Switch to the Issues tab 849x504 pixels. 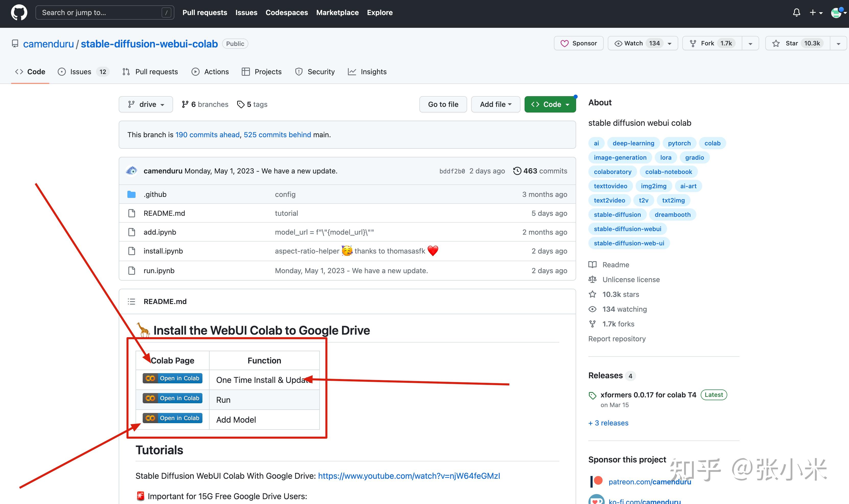pos(81,72)
